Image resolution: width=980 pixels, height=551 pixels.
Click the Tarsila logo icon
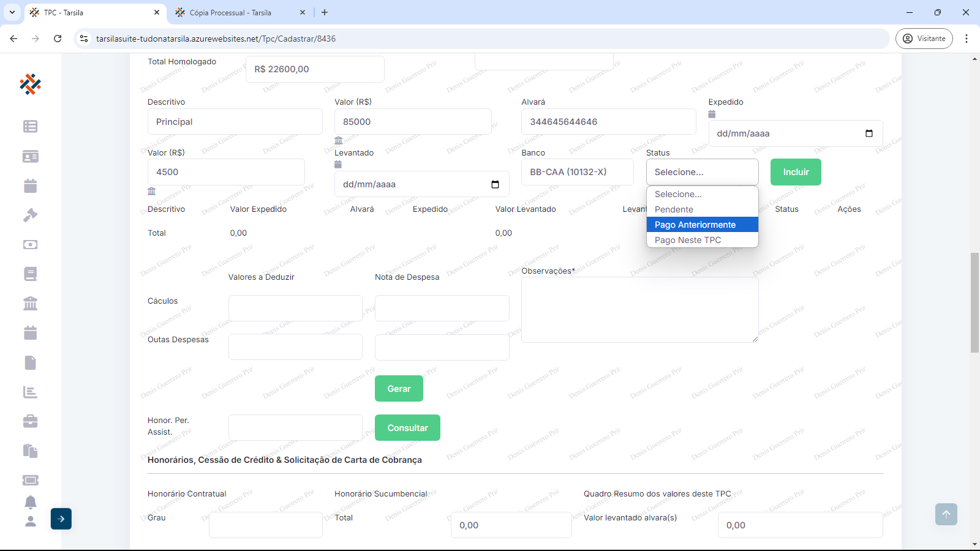coord(30,84)
